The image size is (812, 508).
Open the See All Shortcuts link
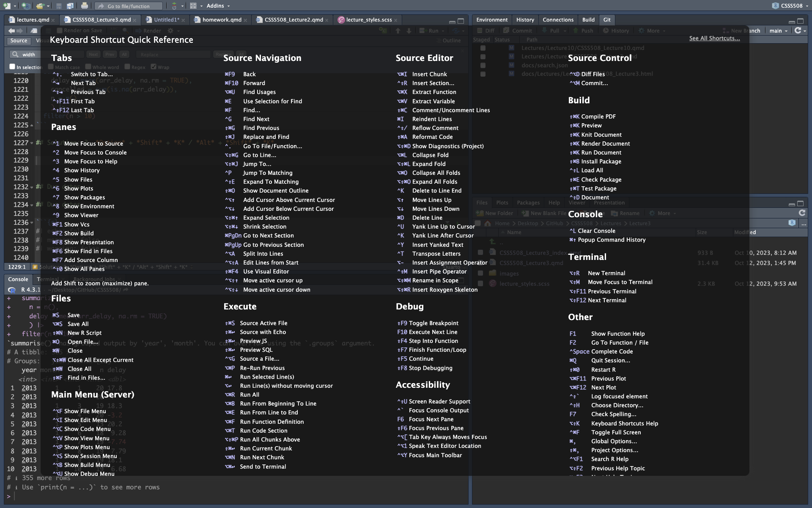(x=714, y=38)
